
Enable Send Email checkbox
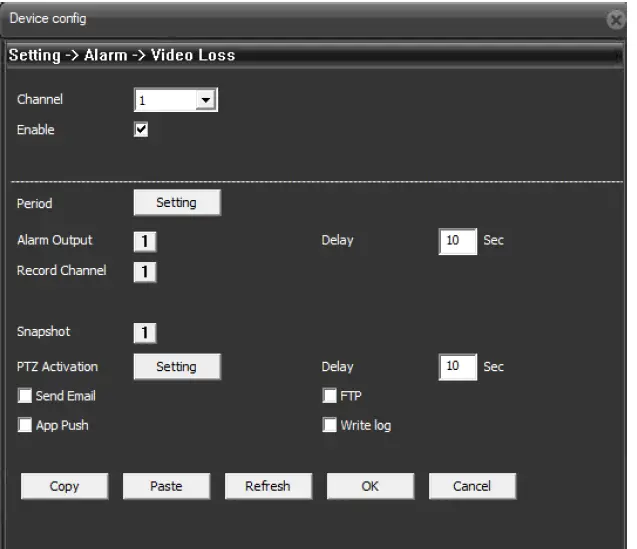(x=25, y=396)
